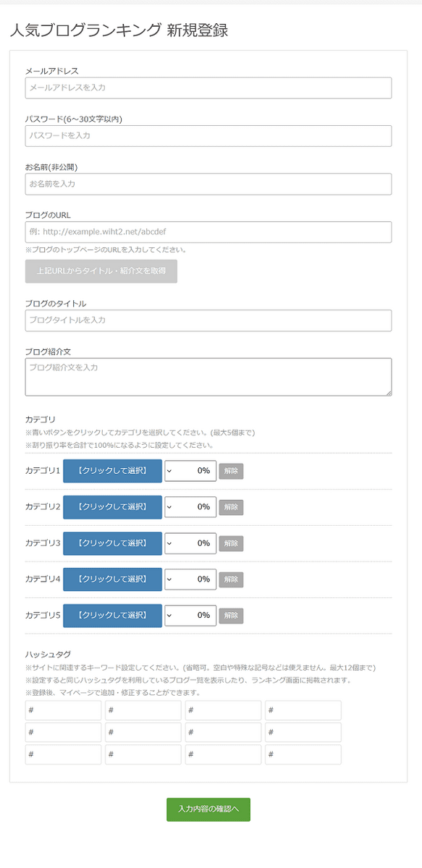Open the percentage dropdown for カテゴリ3
This screenshot has width=422, height=868.
pyautogui.click(x=190, y=543)
